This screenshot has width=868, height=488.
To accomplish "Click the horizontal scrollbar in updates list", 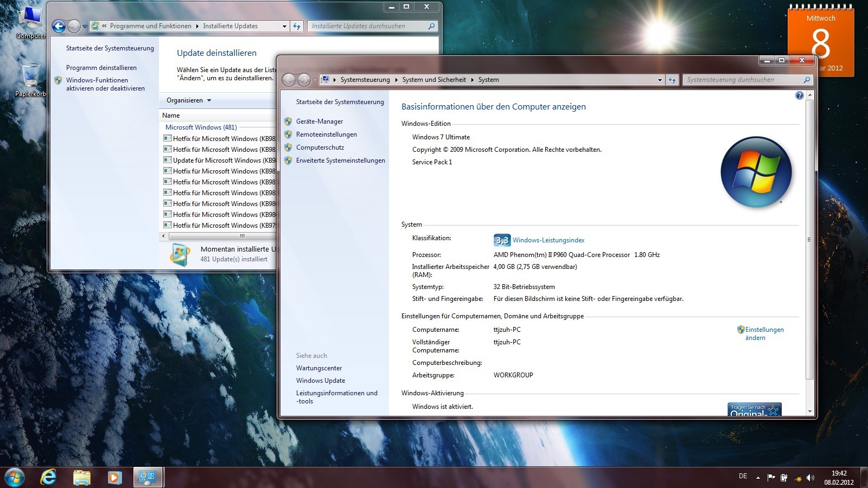I will pos(222,236).
